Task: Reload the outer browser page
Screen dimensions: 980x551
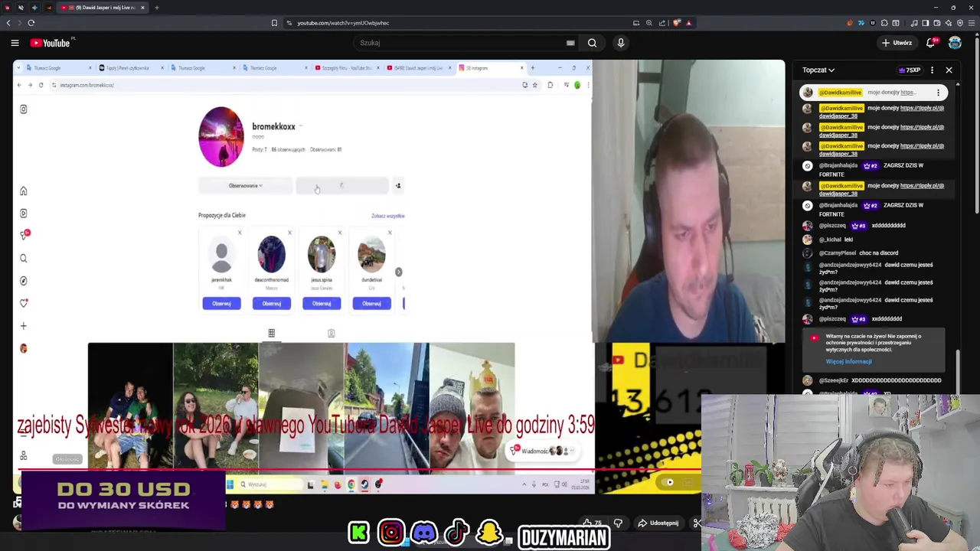Action: pyautogui.click(x=31, y=23)
